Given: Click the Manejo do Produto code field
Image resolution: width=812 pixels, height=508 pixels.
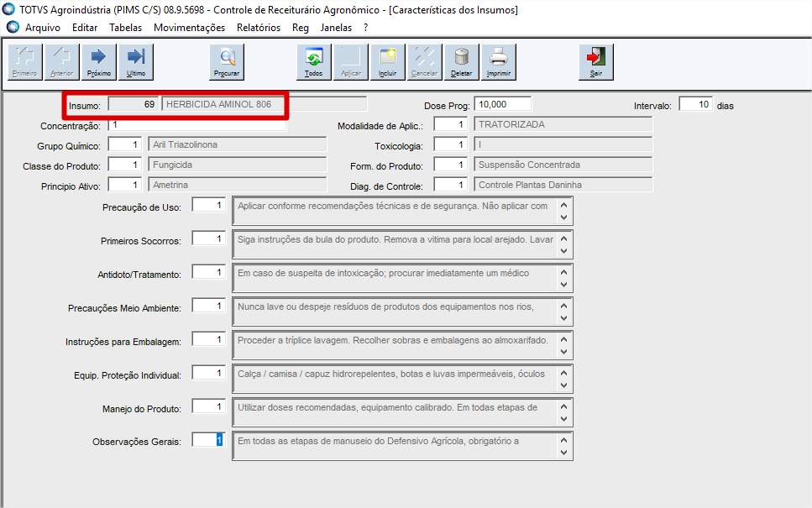Looking at the screenshot, I should click(x=209, y=407).
